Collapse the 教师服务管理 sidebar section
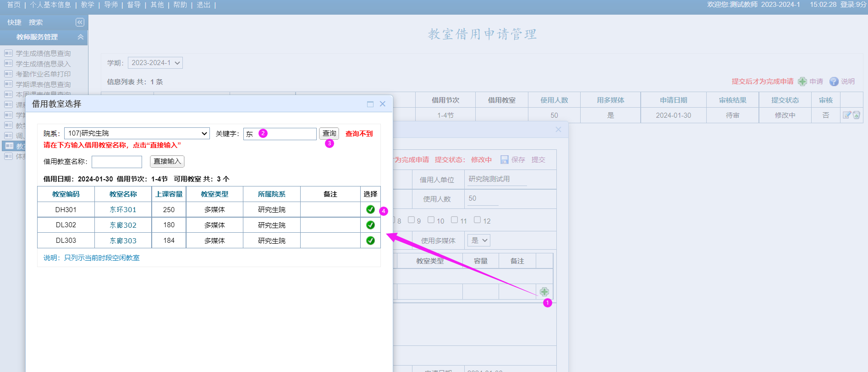Viewport: 868px width, 372px height. [81, 37]
